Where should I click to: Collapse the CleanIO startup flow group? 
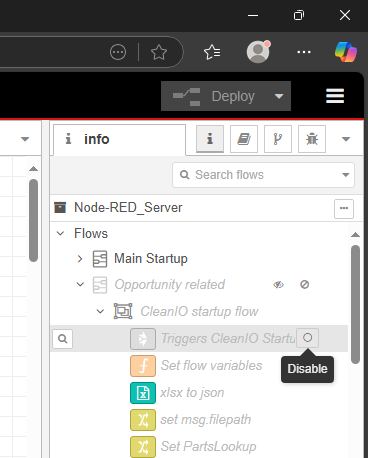point(100,311)
